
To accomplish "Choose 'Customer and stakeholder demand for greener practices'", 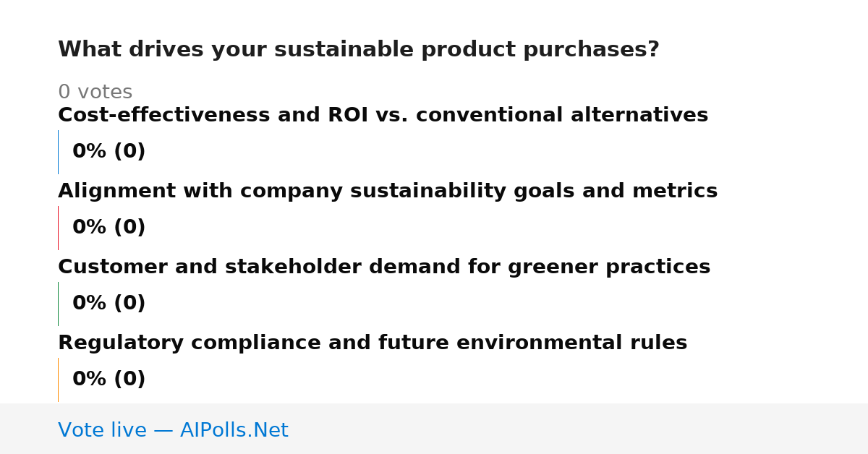I will click(384, 267).
